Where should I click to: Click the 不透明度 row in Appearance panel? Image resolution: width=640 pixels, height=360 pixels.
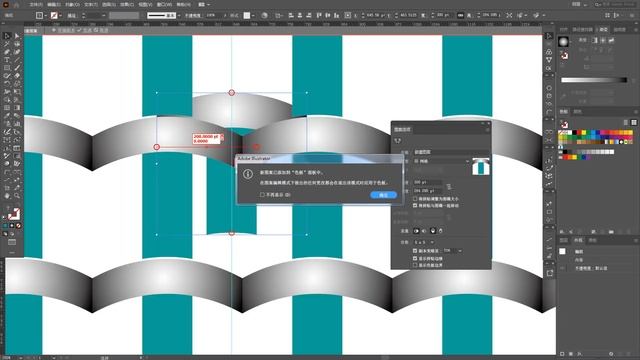coord(591,268)
